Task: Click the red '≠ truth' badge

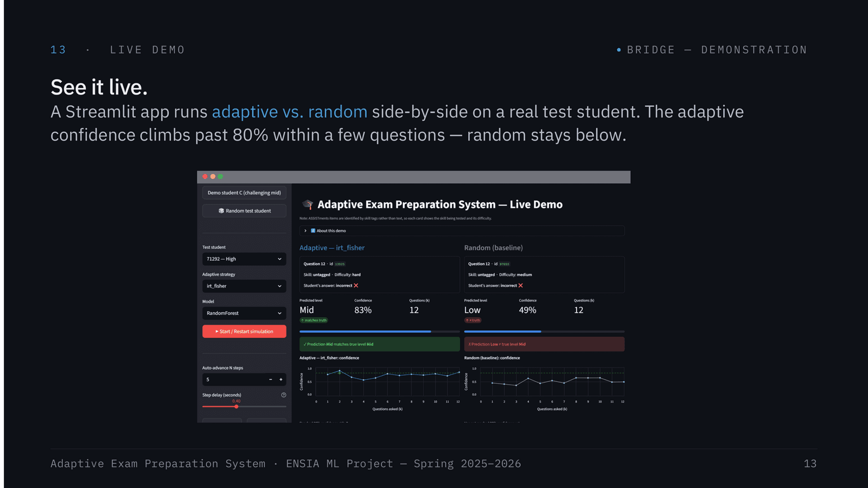Action: pos(473,320)
